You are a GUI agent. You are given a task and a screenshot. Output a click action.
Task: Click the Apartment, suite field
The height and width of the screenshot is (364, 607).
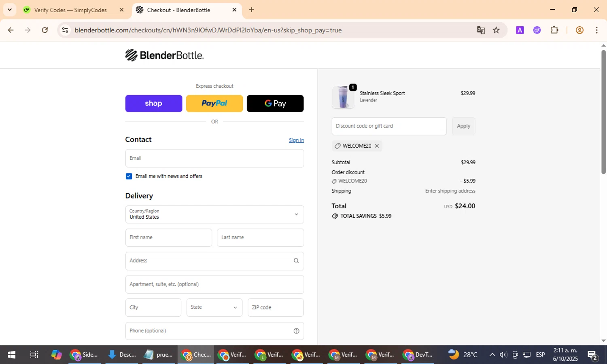[214, 284]
